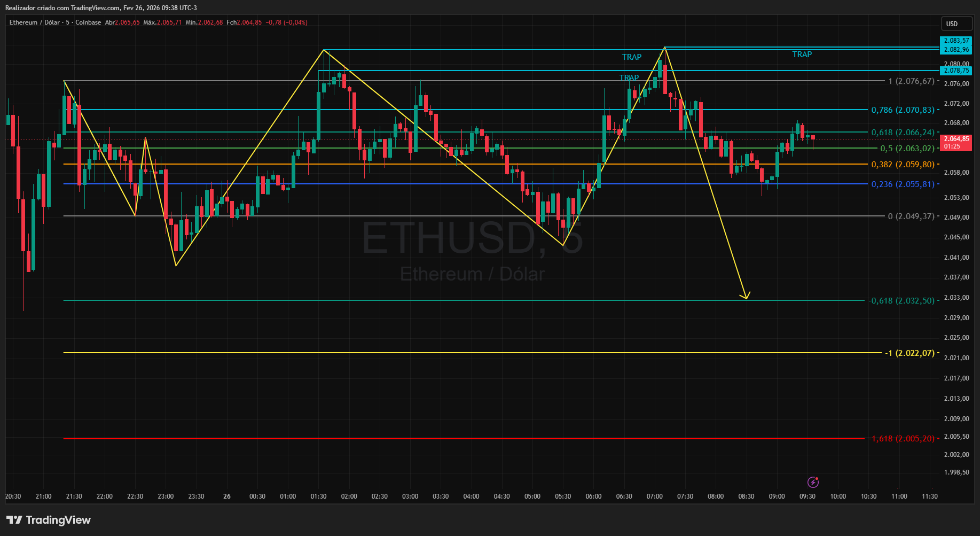Viewport: 980px width, 536px height.
Task: Open the USD currency selector
Action: 956,24
